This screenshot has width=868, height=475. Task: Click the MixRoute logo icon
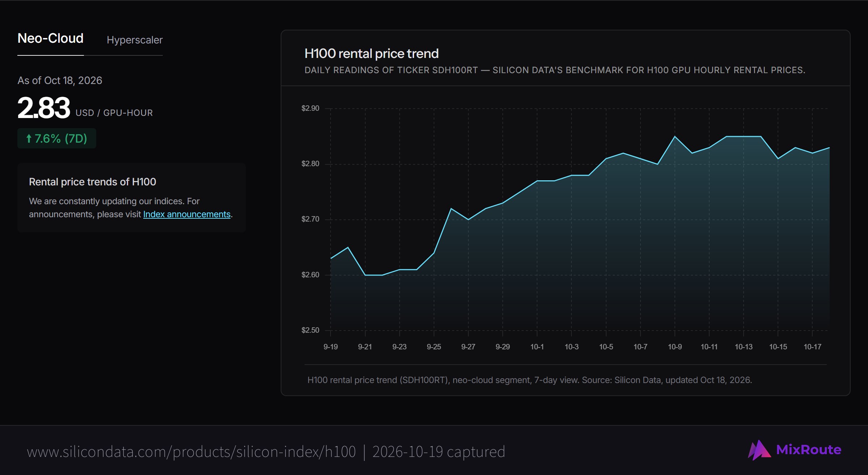[x=759, y=450]
